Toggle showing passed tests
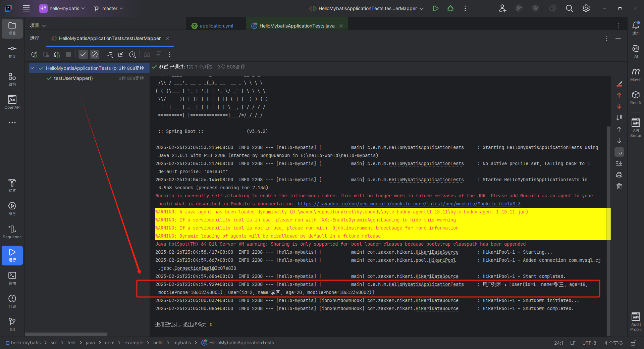Image resolution: width=644 pixels, height=349 pixels. 83,54
